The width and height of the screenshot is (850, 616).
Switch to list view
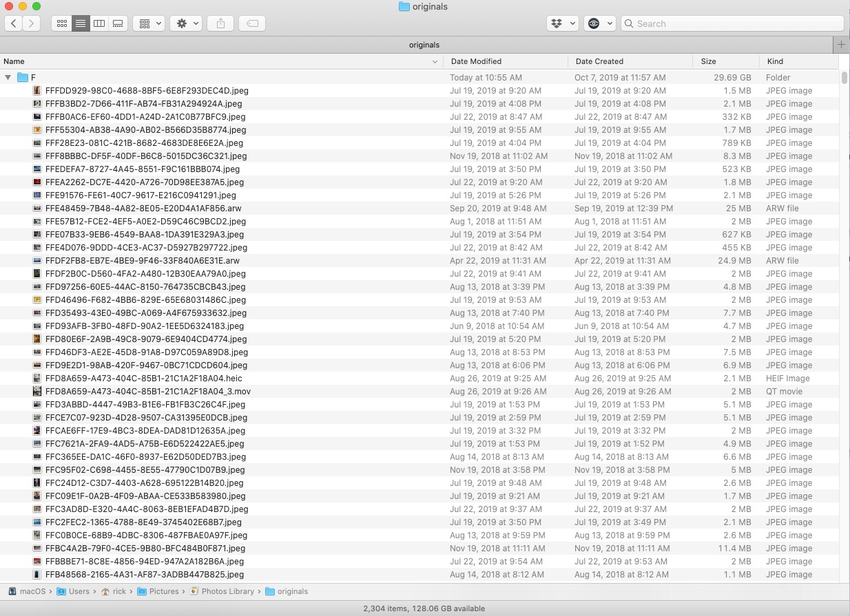click(x=81, y=23)
